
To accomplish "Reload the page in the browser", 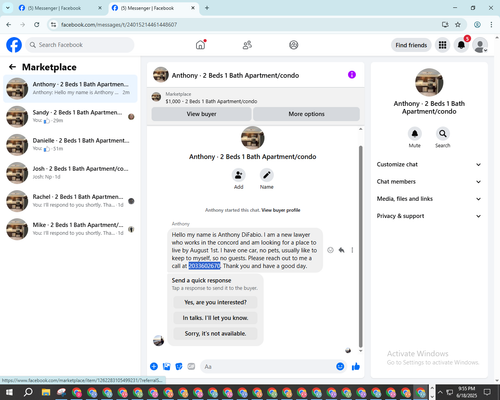I will click(37, 25).
